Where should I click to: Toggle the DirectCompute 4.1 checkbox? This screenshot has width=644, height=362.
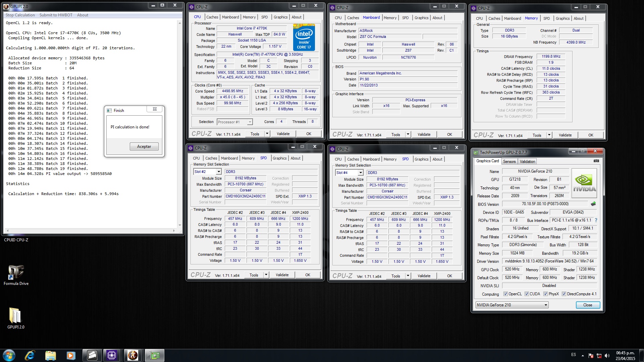coord(564,294)
